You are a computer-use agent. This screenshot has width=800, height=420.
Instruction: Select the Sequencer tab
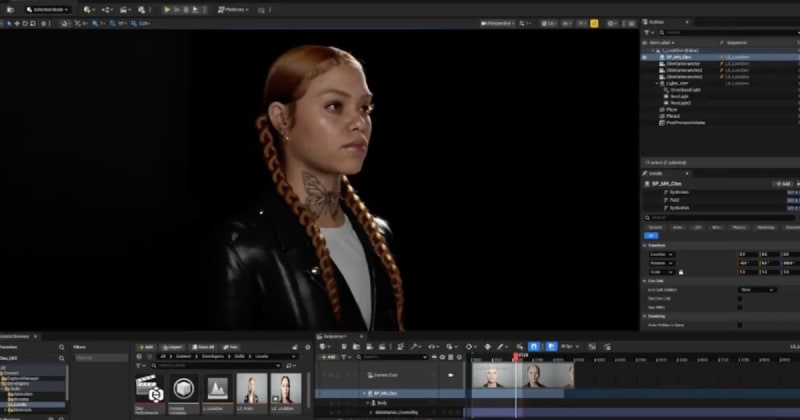(x=333, y=336)
